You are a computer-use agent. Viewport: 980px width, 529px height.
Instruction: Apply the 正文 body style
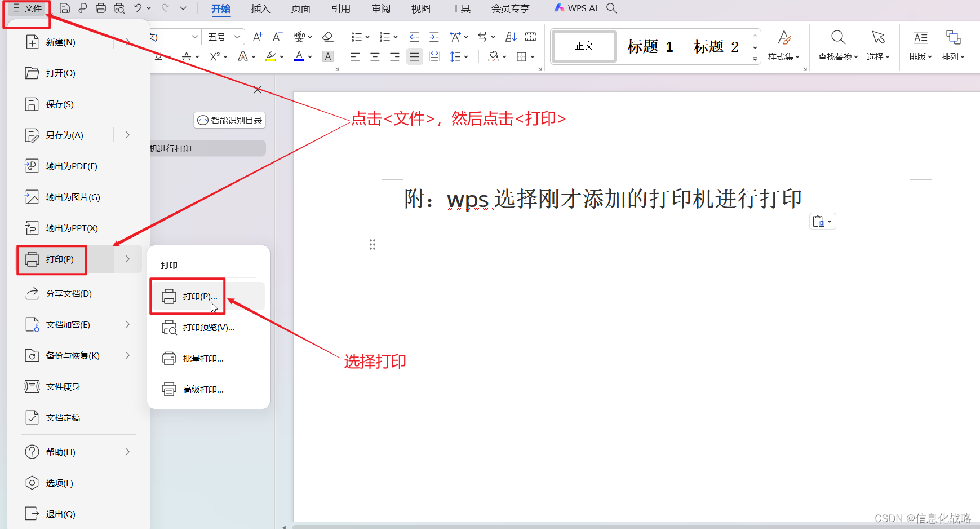coord(584,46)
